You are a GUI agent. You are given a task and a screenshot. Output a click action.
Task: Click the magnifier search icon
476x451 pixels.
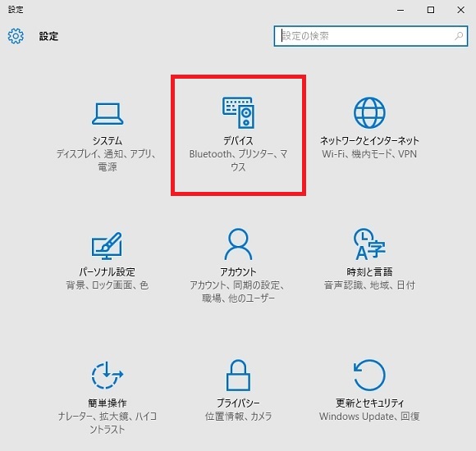point(459,36)
